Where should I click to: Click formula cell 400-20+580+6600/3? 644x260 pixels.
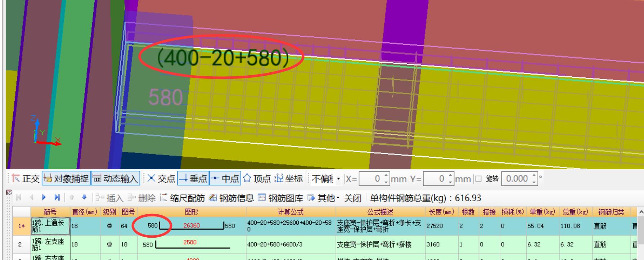pos(291,245)
